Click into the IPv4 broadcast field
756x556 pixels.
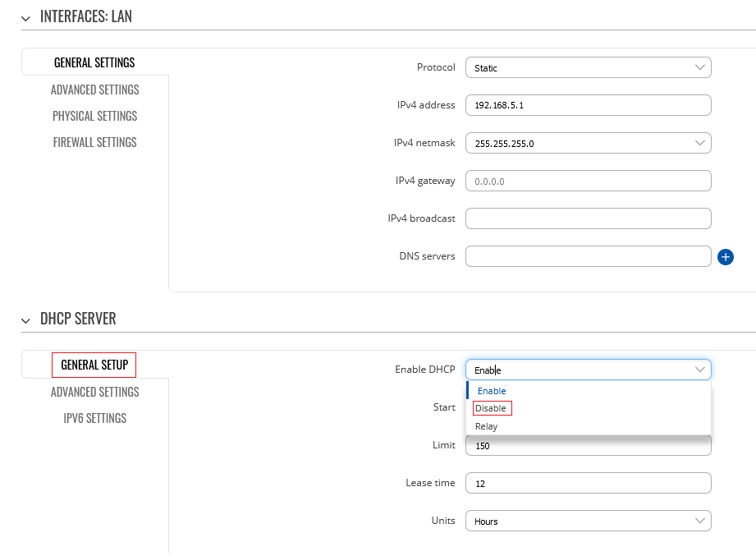[x=588, y=218]
